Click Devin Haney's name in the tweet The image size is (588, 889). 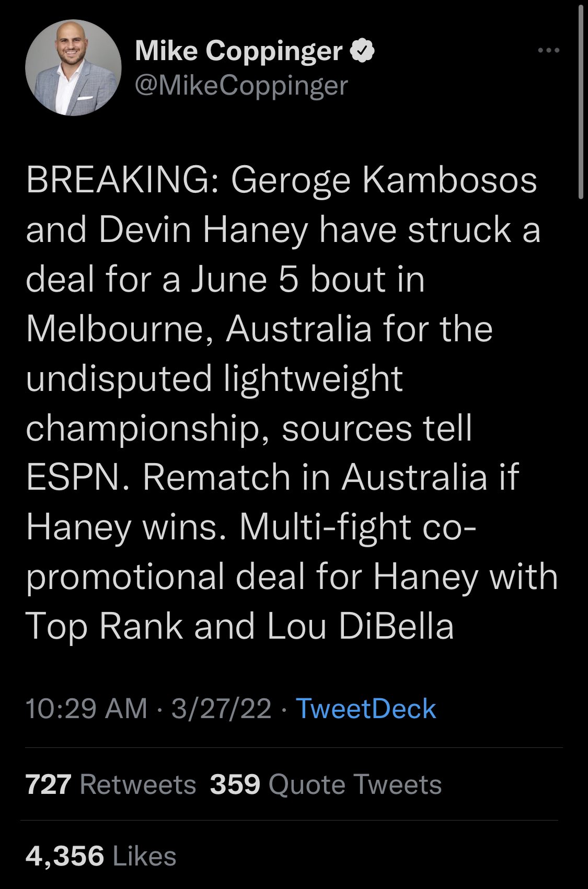coord(203,230)
